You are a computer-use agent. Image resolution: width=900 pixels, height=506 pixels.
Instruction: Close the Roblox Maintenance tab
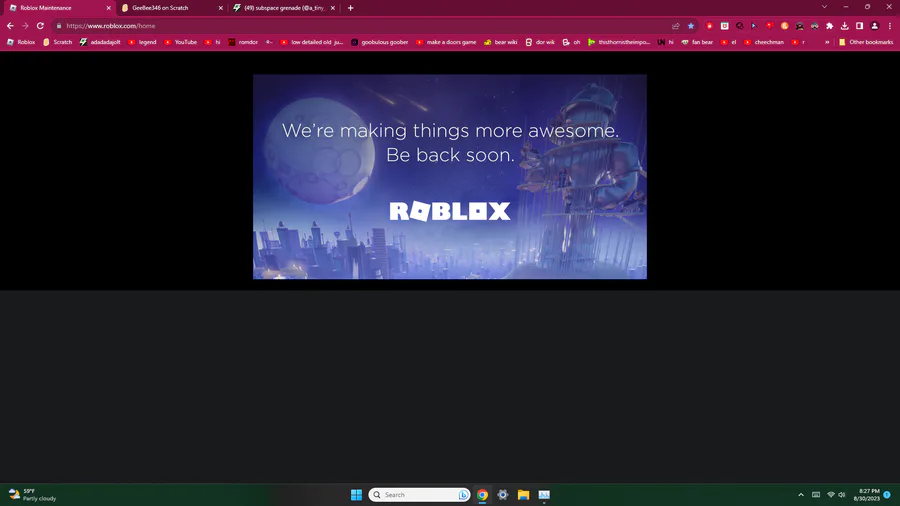pos(108,8)
